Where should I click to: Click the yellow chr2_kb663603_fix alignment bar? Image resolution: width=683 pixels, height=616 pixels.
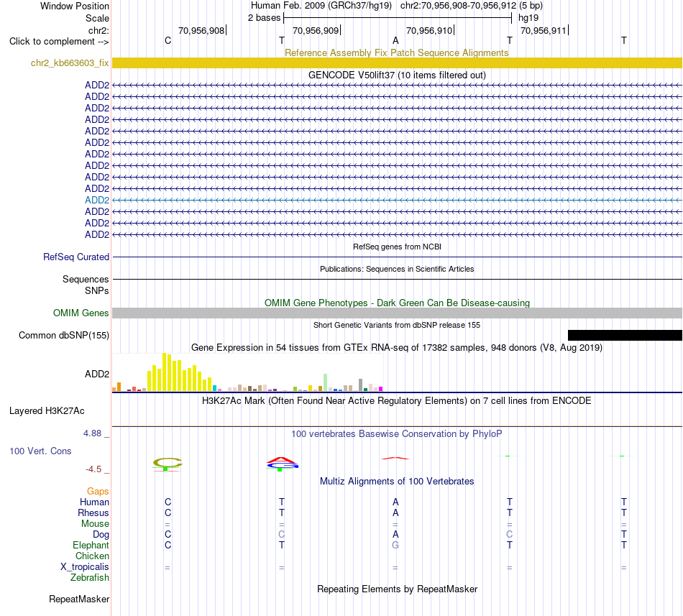pyautogui.click(x=397, y=63)
